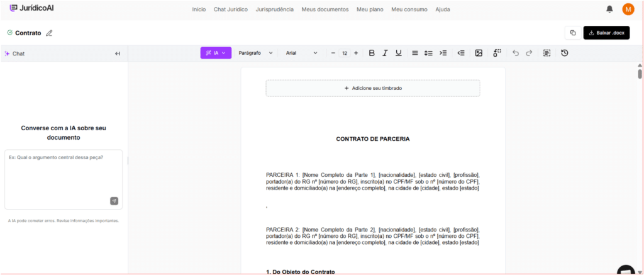644x275 pixels.
Task: Open the support chat bubble
Action: click(626, 271)
